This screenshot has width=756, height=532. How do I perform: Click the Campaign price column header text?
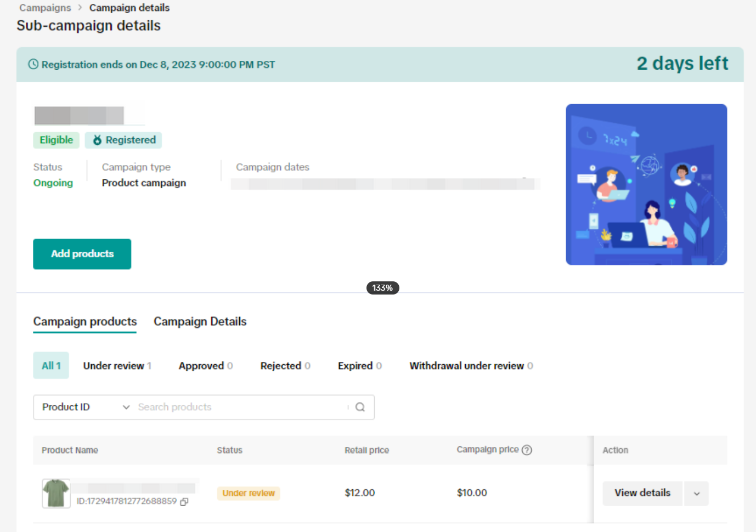point(488,449)
